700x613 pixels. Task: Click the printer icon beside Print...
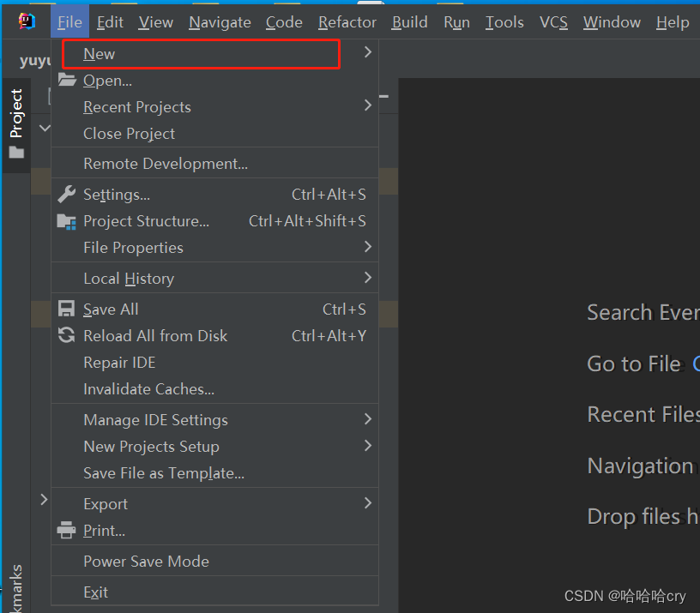[x=67, y=530]
